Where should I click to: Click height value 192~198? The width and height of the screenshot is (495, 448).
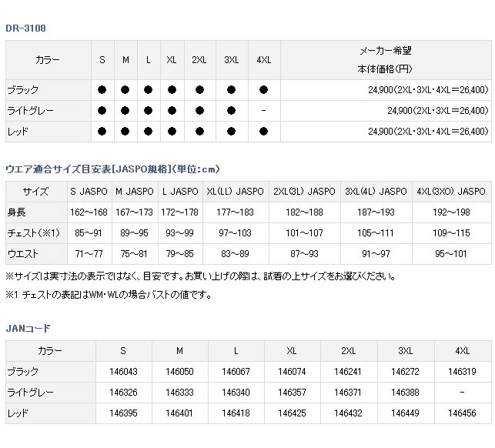451,212
